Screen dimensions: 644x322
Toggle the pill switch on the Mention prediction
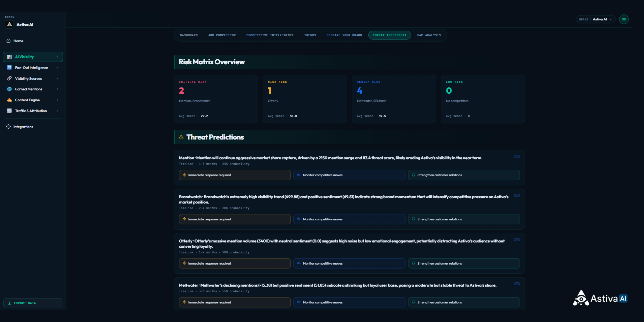coord(517,156)
